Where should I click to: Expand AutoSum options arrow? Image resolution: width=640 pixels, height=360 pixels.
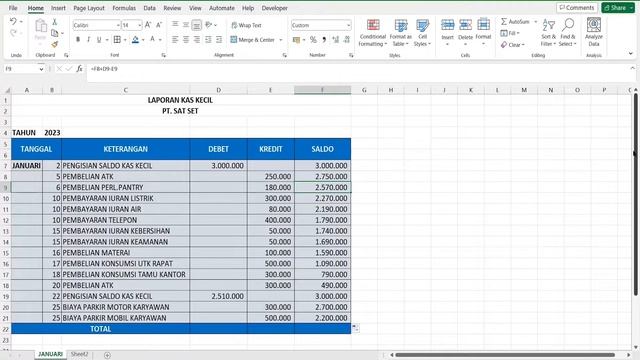point(536,22)
